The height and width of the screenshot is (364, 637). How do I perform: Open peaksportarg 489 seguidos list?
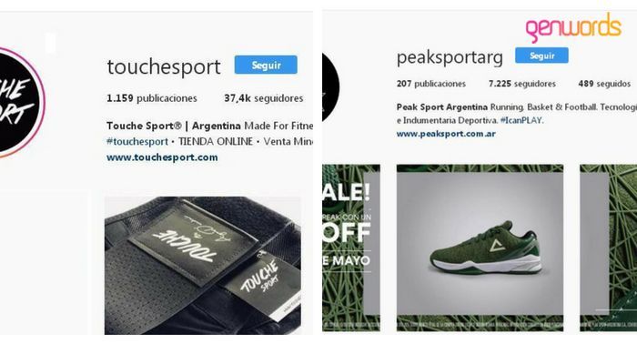click(604, 84)
